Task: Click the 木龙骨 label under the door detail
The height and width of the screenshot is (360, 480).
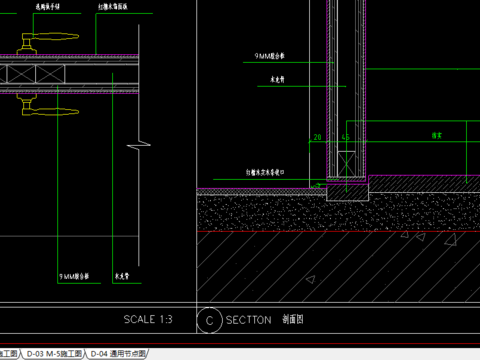Action: click(122, 276)
